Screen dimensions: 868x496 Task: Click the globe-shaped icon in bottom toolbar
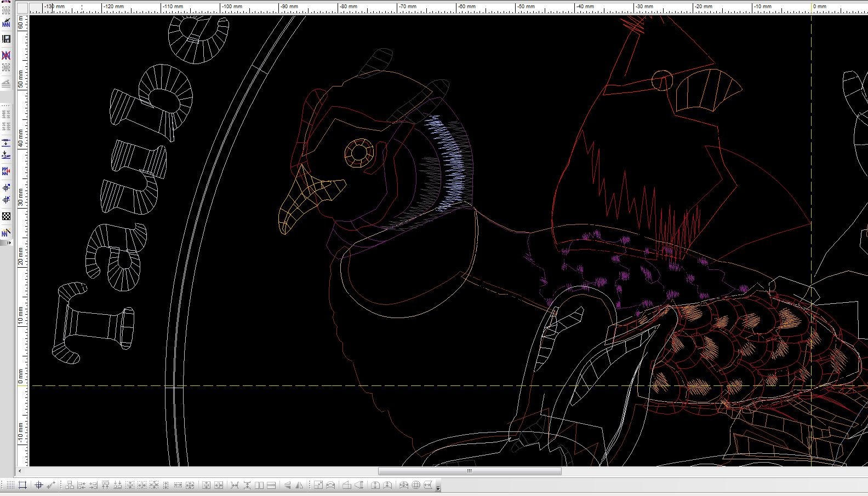tap(416, 485)
